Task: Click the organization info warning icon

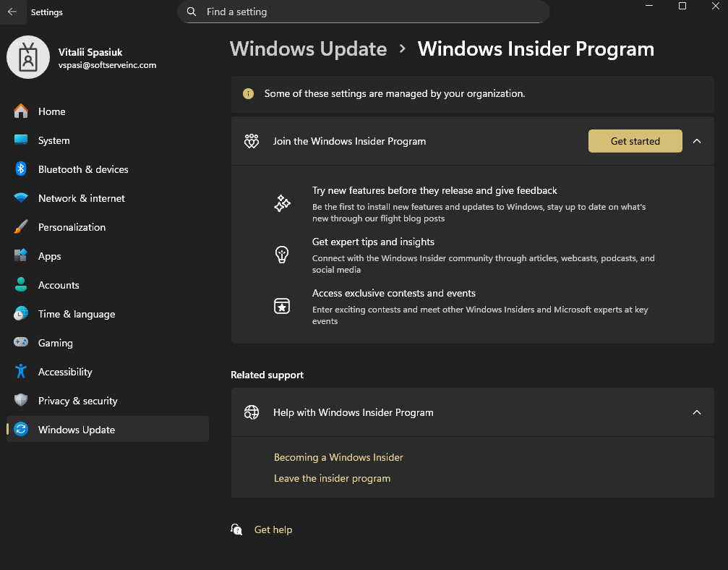Action: 249,94
